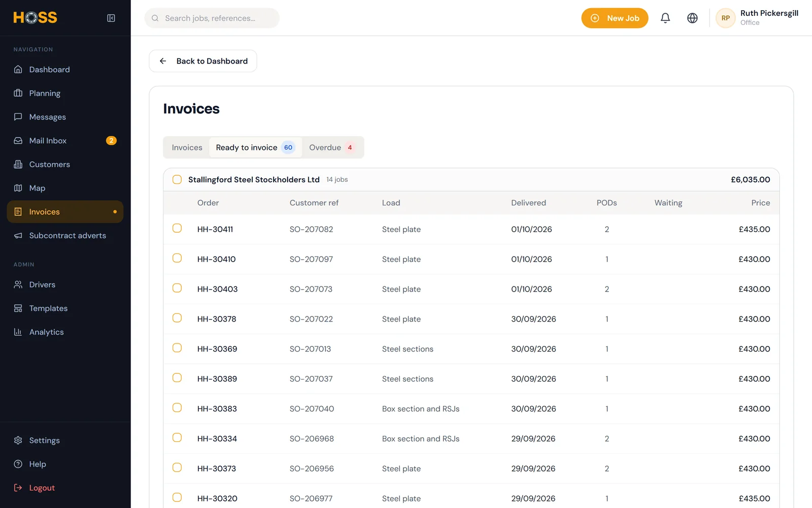This screenshot has width=812, height=508.
Task: Click the RP user avatar
Action: tap(726, 18)
